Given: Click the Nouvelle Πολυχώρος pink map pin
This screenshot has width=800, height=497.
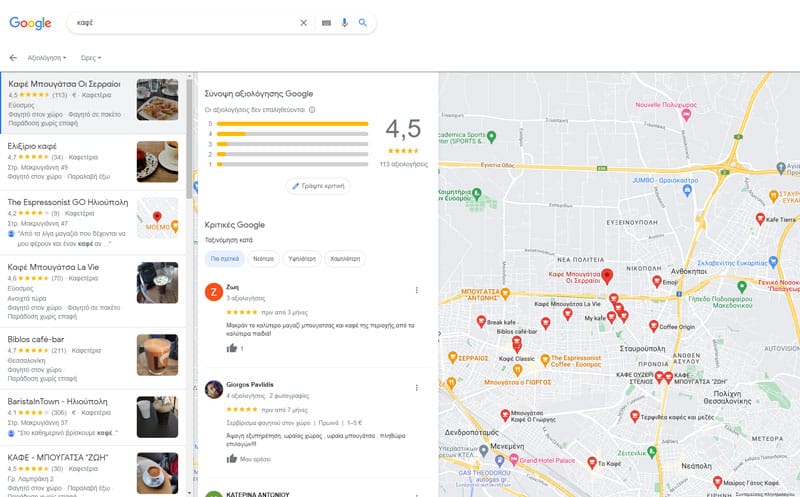Looking at the screenshot, I should [x=686, y=115].
